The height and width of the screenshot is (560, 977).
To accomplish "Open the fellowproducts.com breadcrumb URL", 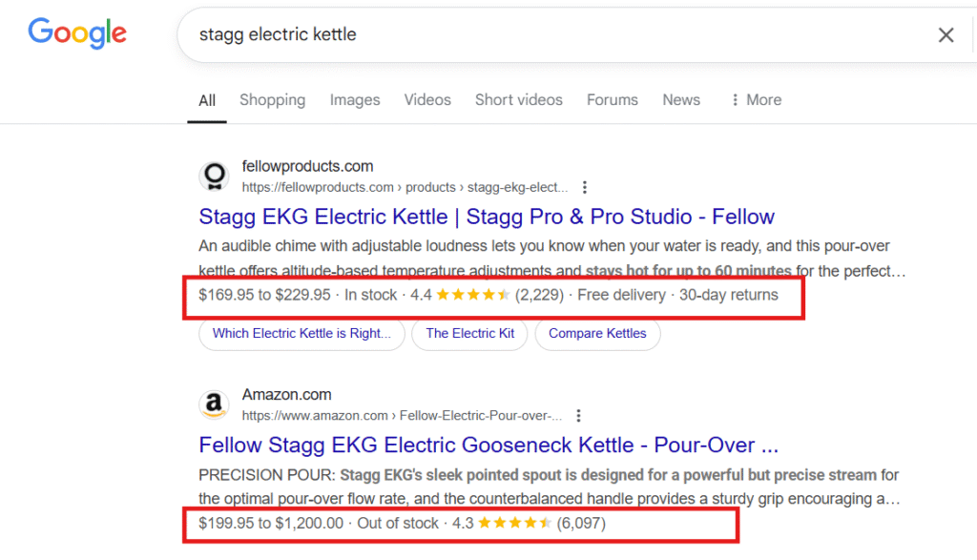I will (405, 187).
